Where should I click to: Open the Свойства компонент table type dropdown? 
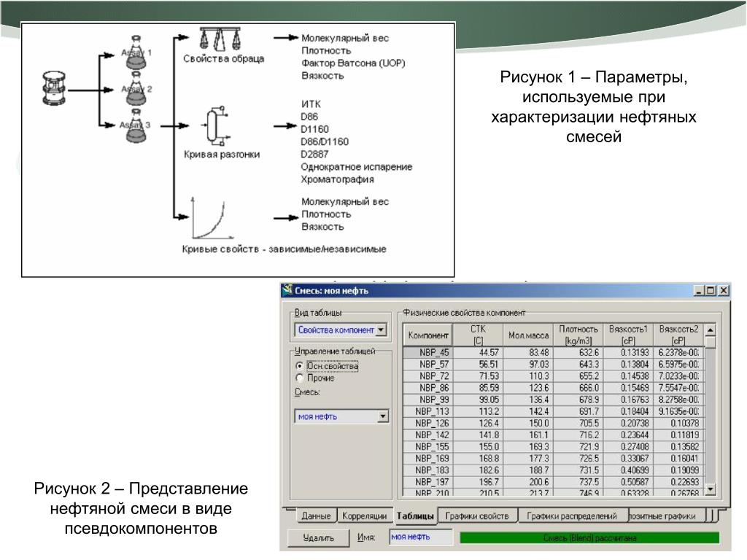point(382,330)
